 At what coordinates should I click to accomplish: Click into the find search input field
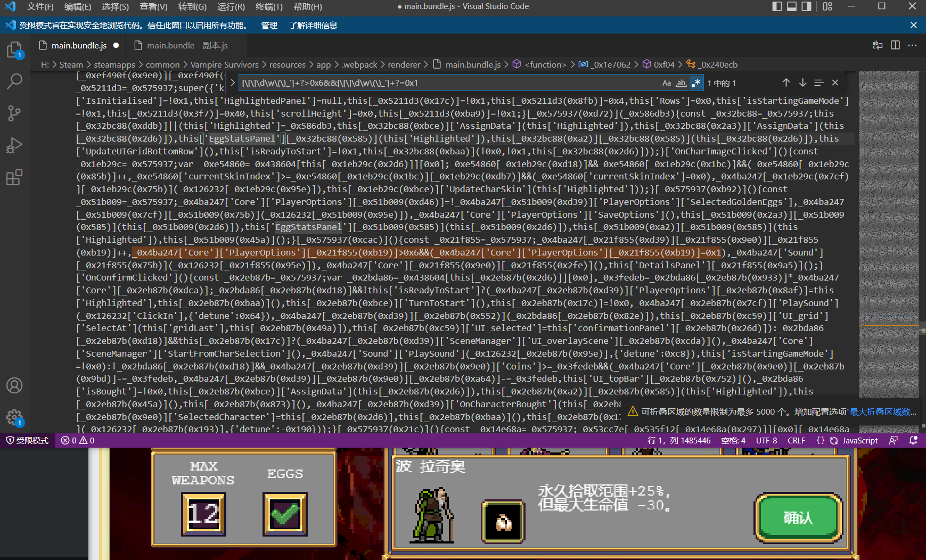448,83
